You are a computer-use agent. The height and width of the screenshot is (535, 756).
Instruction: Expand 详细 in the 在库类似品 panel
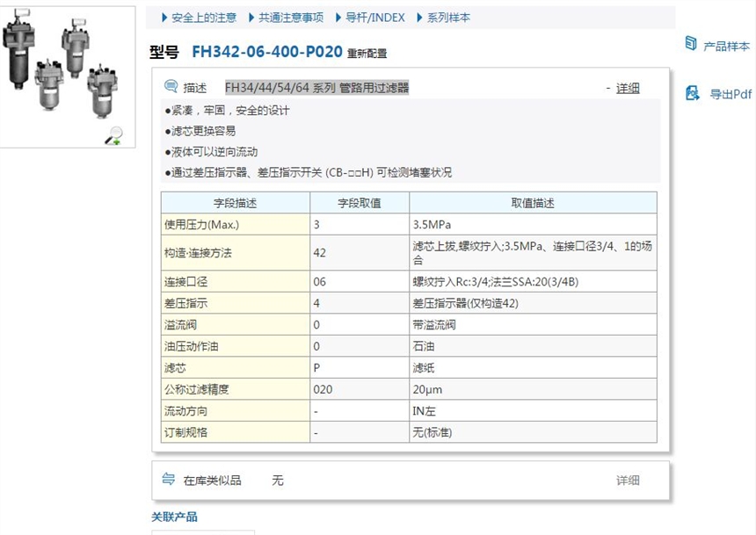(x=628, y=481)
